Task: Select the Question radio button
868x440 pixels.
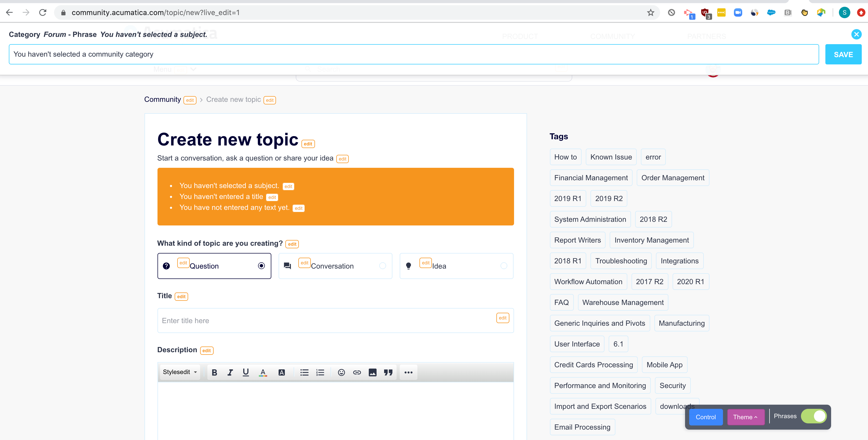Action: [261, 266]
